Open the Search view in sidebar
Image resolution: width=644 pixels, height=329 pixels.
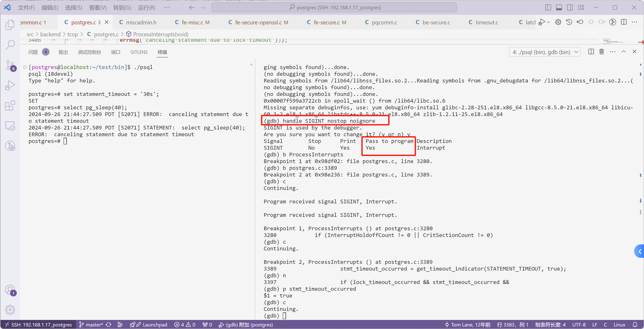coord(10,45)
